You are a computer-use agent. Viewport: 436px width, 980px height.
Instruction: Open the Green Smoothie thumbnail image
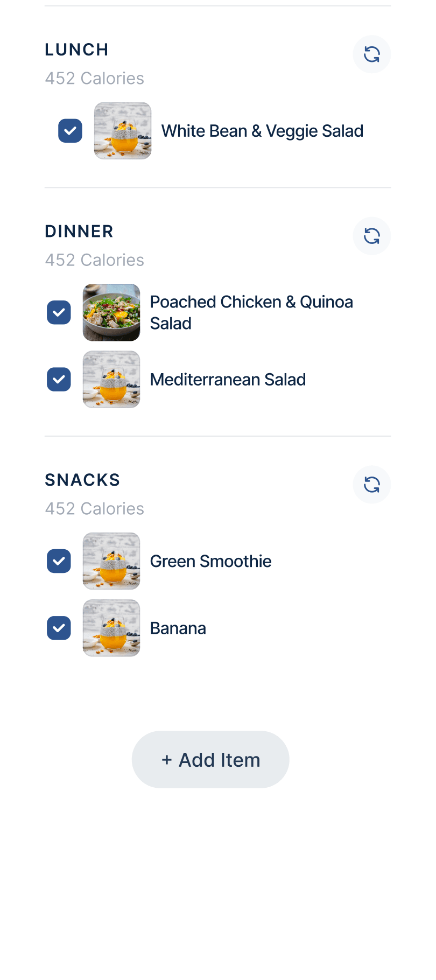pyautogui.click(x=111, y=561)
